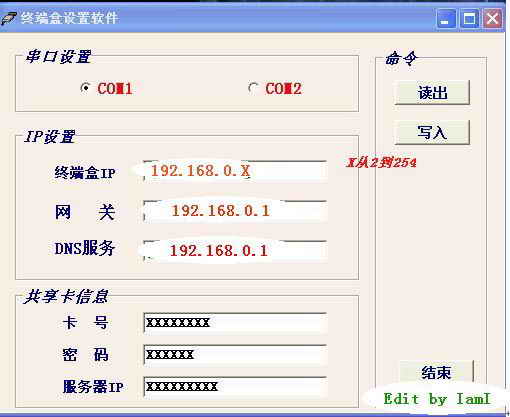Click the 服务器IP server field
510x417 pixels.
pyautogui.click(x=235, y=387)
